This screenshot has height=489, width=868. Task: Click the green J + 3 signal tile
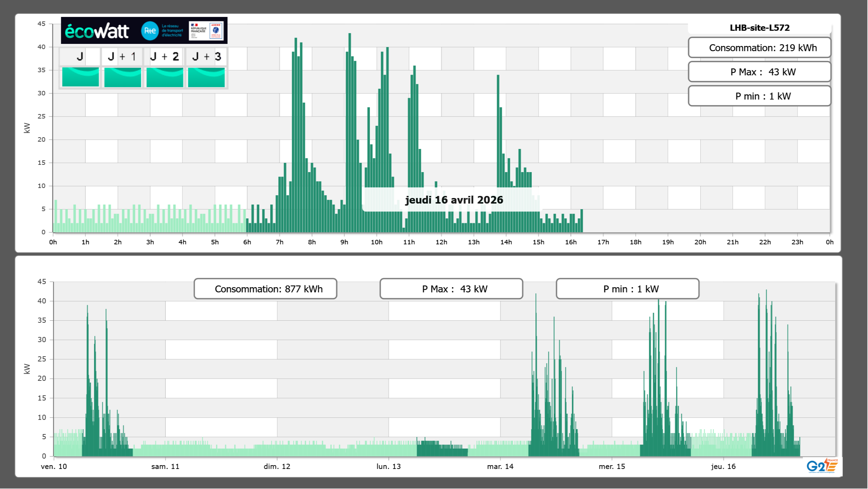(x=206, y=77)
